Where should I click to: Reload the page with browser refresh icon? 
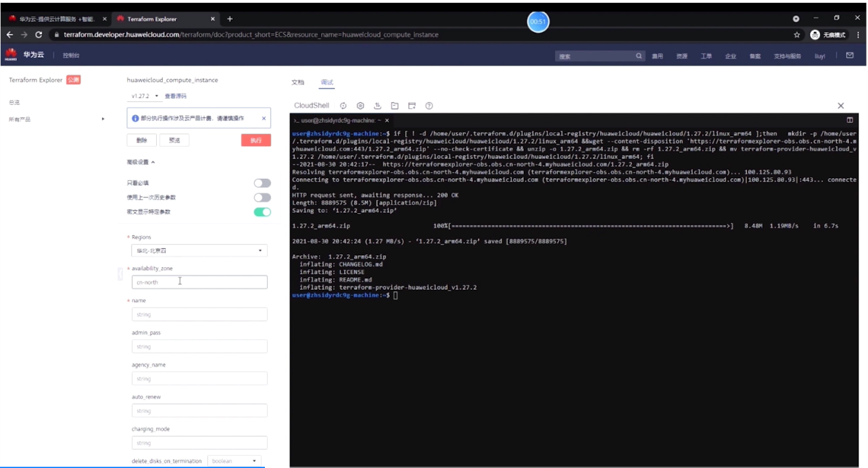pyautogui.click(x=38, y=34)
